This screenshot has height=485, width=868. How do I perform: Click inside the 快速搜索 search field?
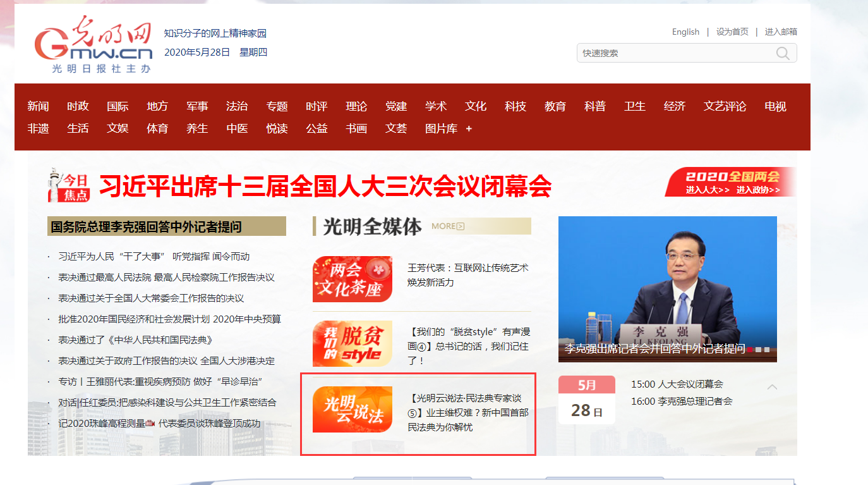pos(673,53)
